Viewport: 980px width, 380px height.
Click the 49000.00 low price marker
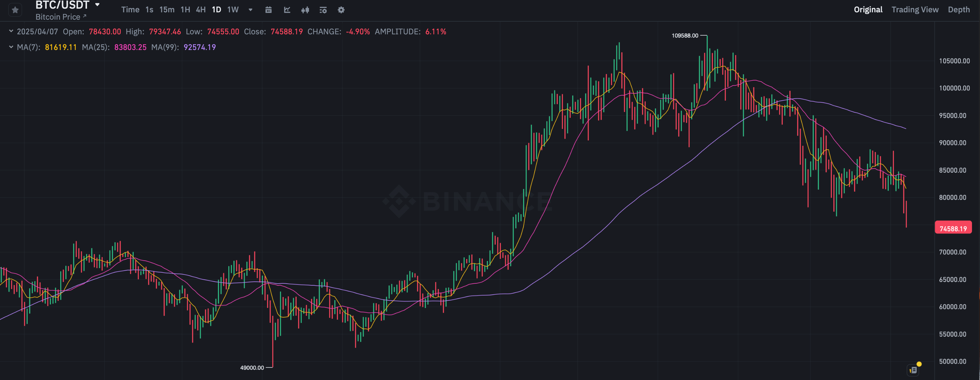pyautogui.click(x=252, y=367)
